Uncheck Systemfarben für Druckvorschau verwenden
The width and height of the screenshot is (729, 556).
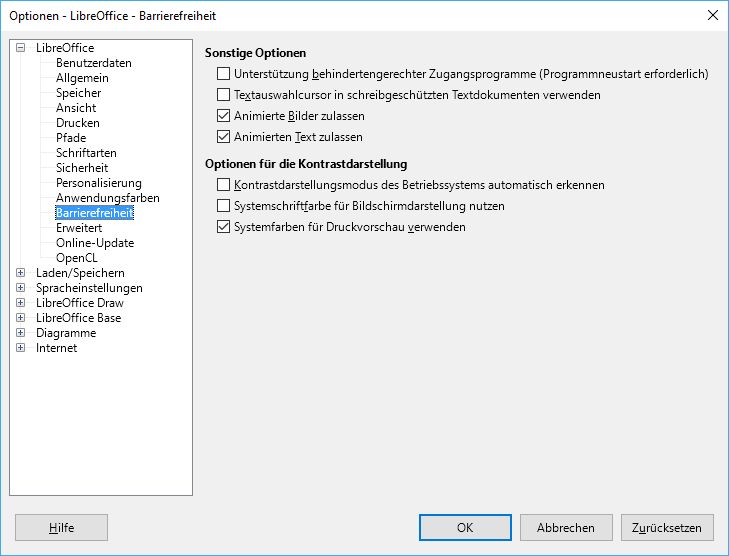click(x=224, y=227)
